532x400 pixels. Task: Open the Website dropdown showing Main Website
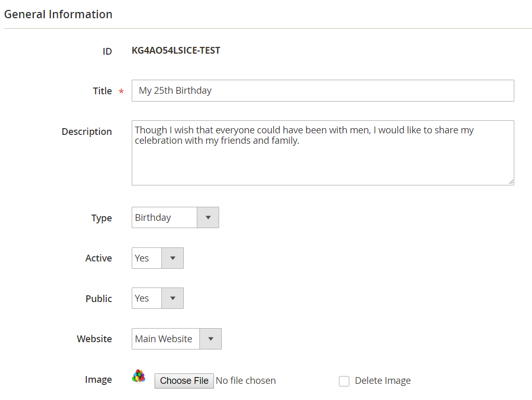pos(177,339)
